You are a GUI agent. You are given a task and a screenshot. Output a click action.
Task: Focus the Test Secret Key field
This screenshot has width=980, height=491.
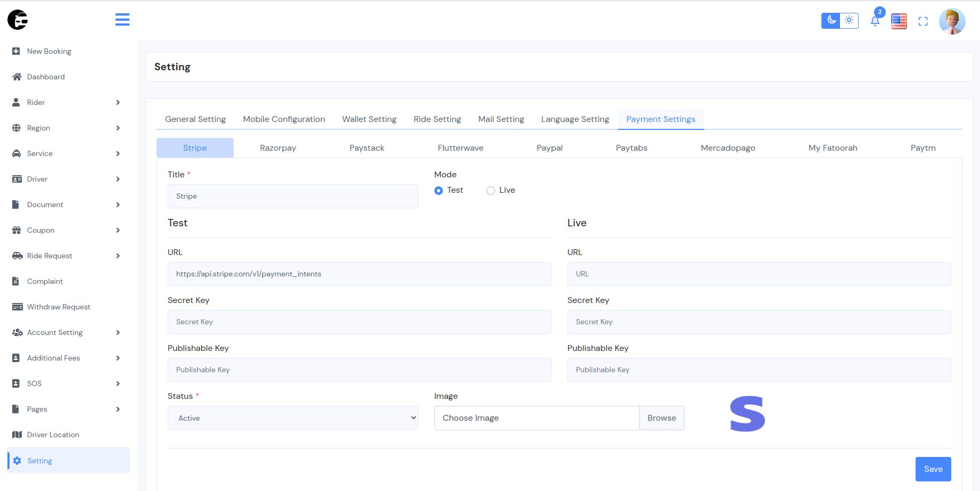point(359,322)
